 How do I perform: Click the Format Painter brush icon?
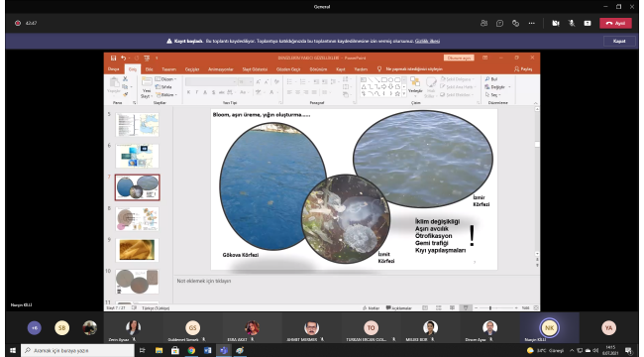point(125,94)
